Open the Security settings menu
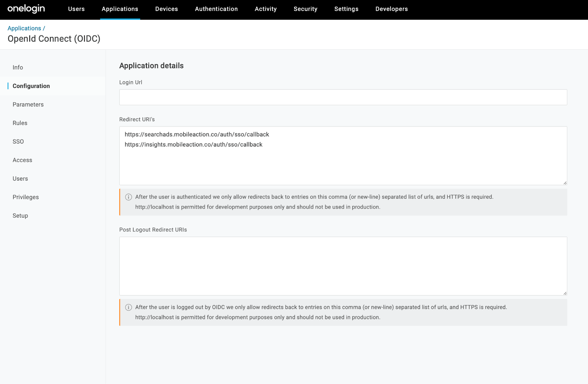The width and height of the screenshot is (588, 384). (305, 9)
